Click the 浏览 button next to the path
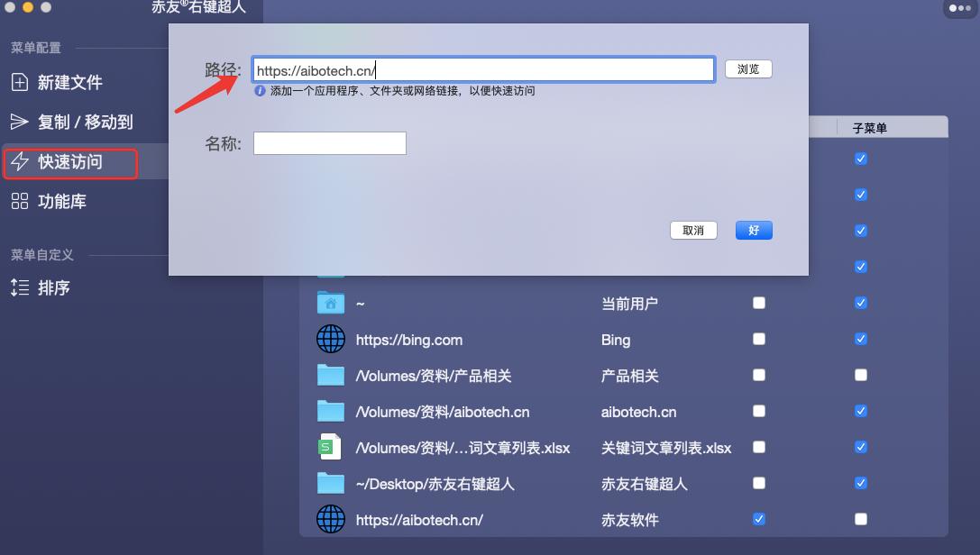 [x=748, y=68]
